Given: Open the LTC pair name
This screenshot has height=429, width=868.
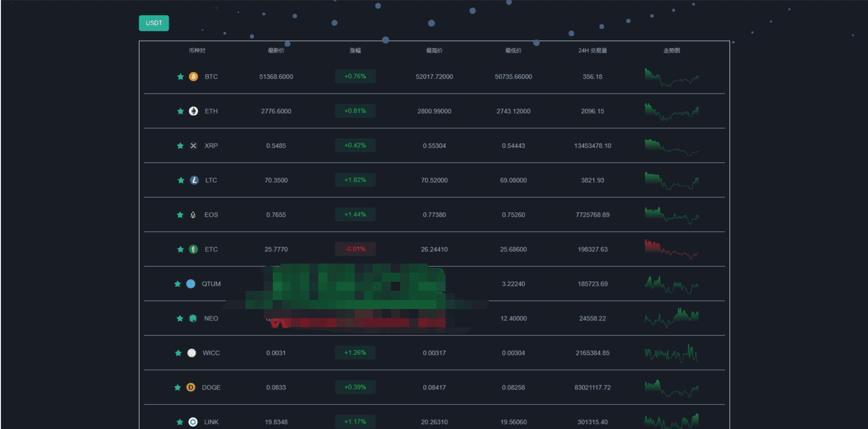Looking at the screenshot, I should [x=211, y=180].
